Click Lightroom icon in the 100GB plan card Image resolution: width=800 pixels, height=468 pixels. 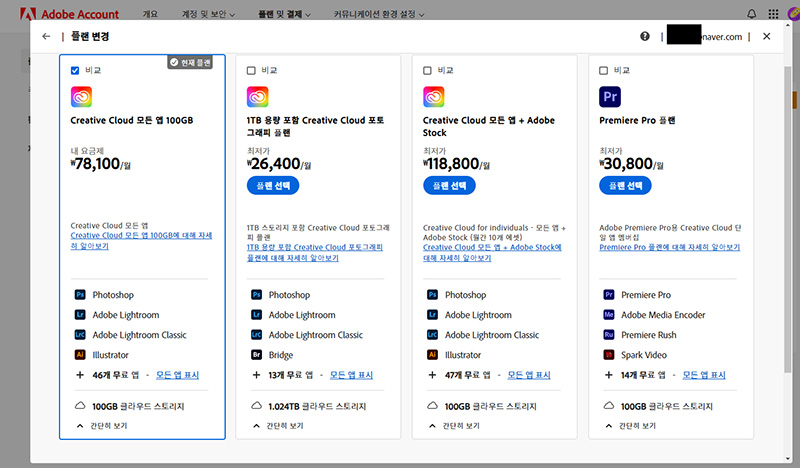coord(80,314)
